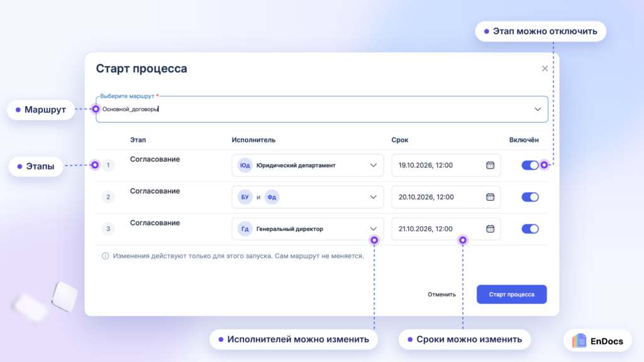Image resolution: width=644 pixels, height=362 pixels.
Task: Disable stage 3 toggle switch
Action: [530, 229]
